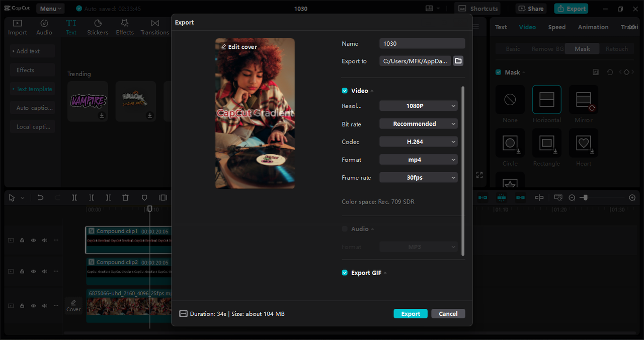Zoom in the timeline with plus magnifier

pos(632,198)
